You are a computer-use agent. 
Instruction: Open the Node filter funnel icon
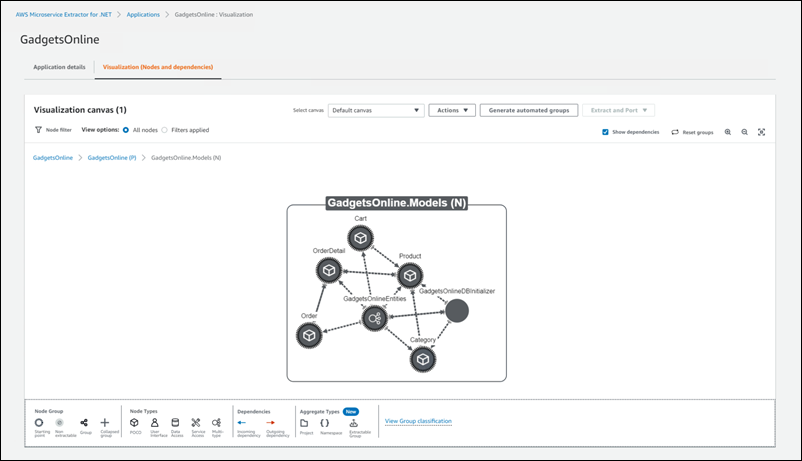pyautogui.click(x=38, y=130)
